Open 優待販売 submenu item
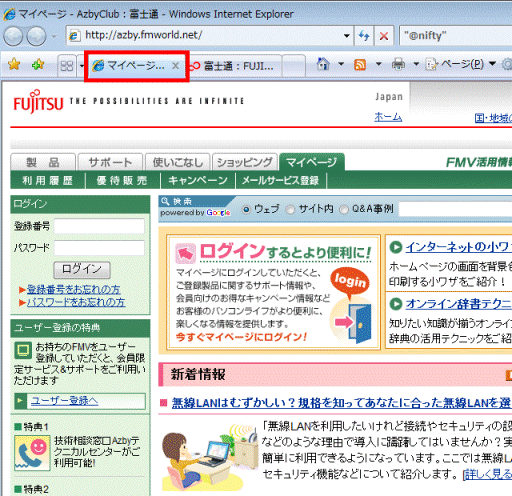Image resolution: width=512 pixels, height=496 pixels. click(122, 181)
